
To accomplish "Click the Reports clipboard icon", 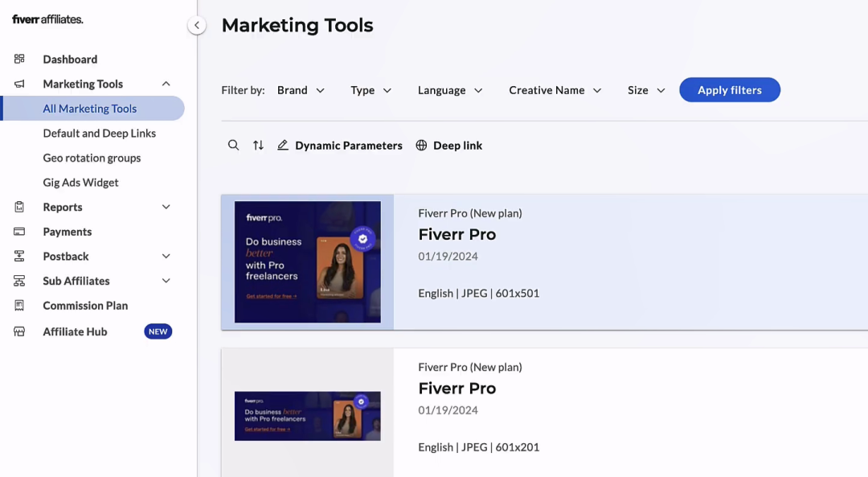I will pos(19,207).
